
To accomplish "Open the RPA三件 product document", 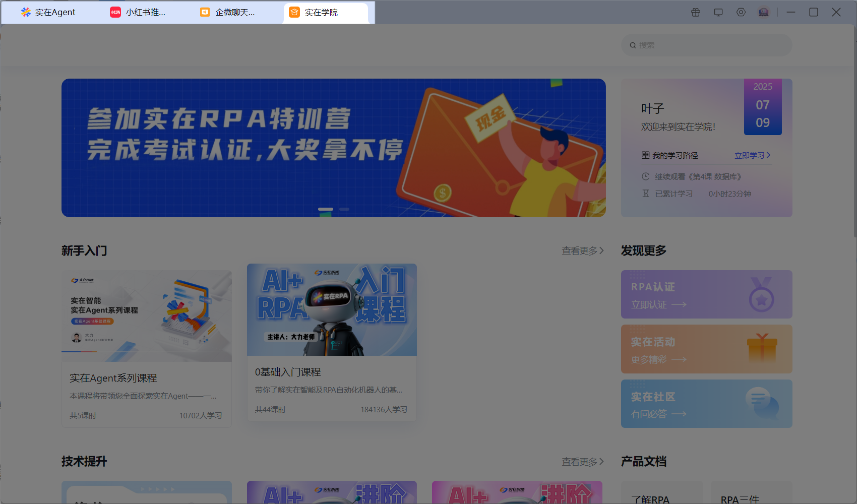I will coord(752,492).
